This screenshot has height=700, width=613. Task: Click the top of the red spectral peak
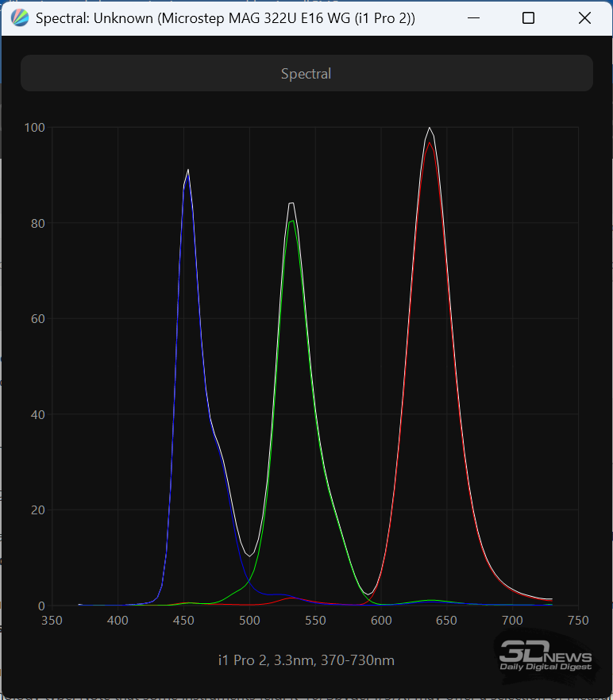430,128
